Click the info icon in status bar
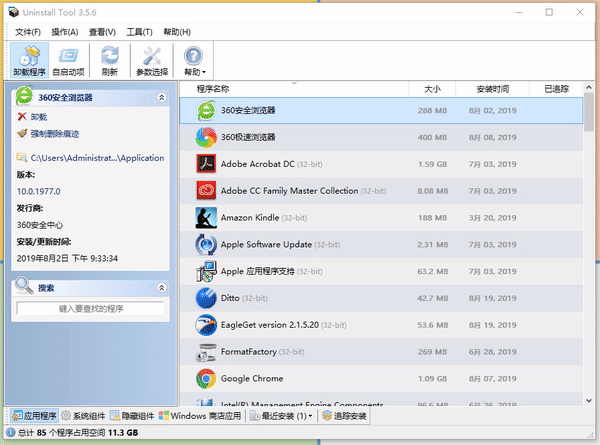600x445 pixels. pos(11,432)
